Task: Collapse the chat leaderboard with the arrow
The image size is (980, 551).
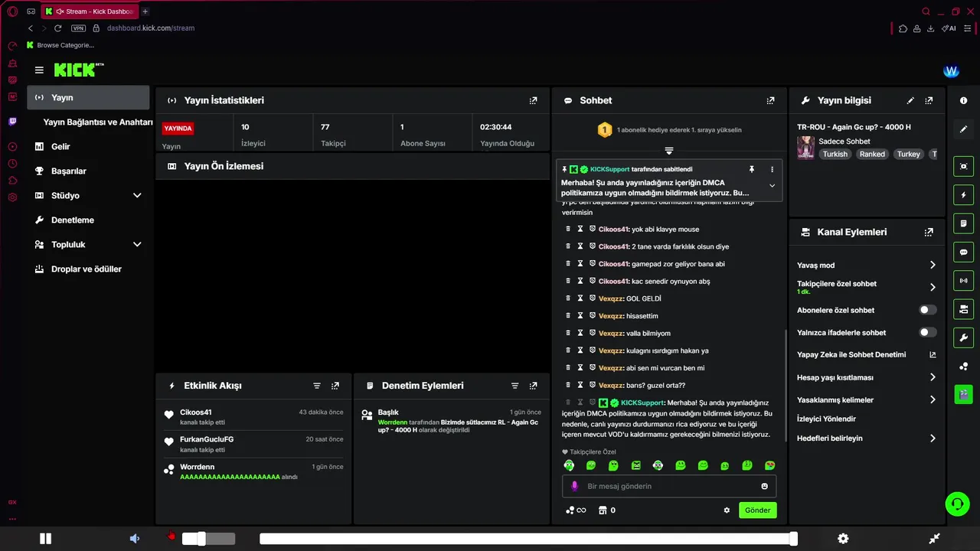Action: pyautogui.click(x=669, y=151)
